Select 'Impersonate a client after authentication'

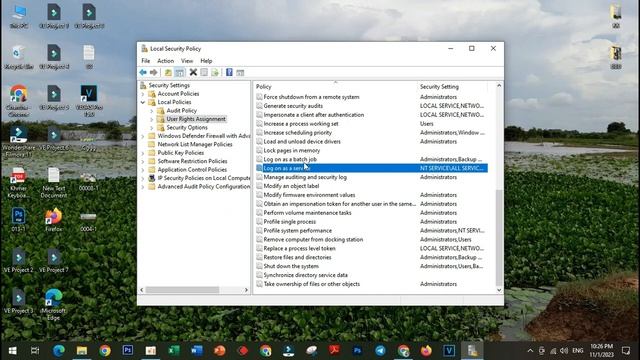[371, 115]
